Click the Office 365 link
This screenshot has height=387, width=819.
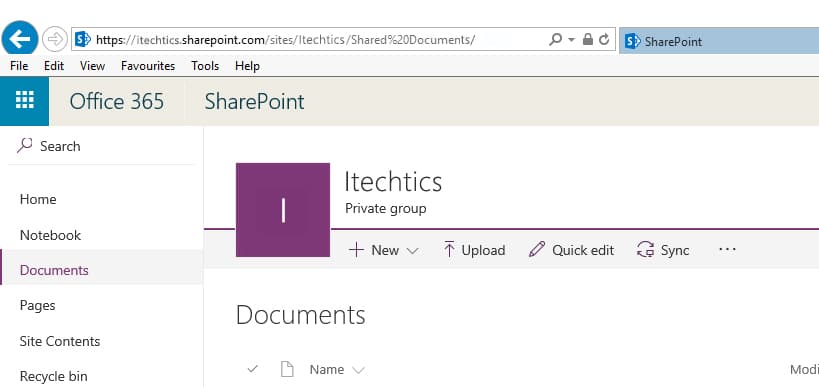click(x=116, y=101)
